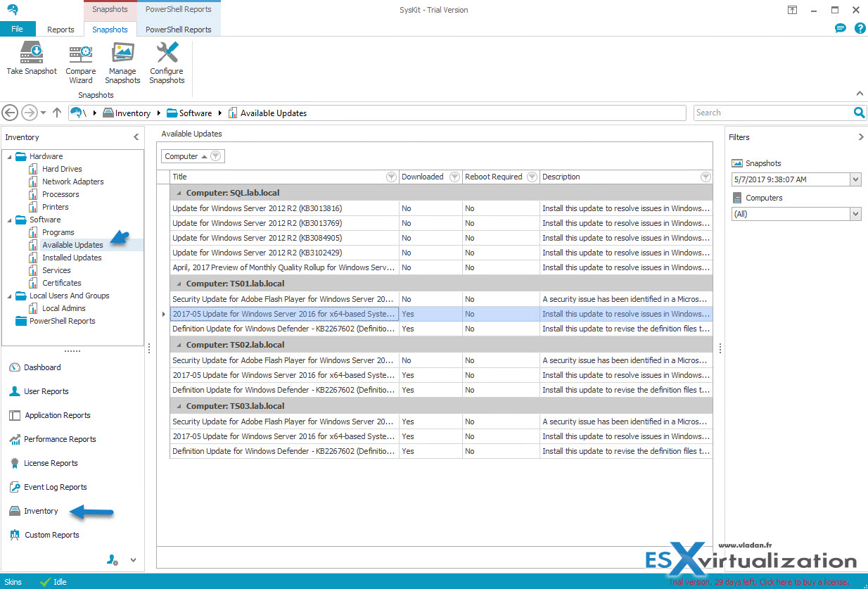This screenshot has width=868, height=589.
Task: Open Processors in the Hardware tree
Action: [x=60, y=194]
